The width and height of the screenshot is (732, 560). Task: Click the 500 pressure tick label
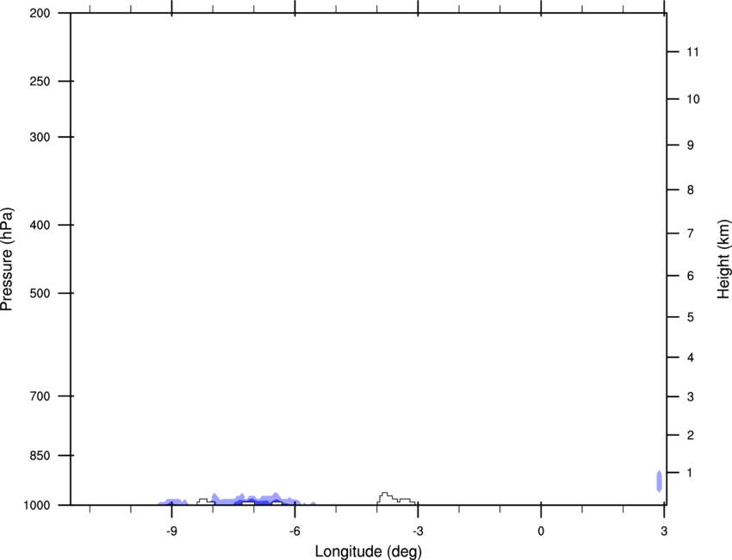(40, 293)
